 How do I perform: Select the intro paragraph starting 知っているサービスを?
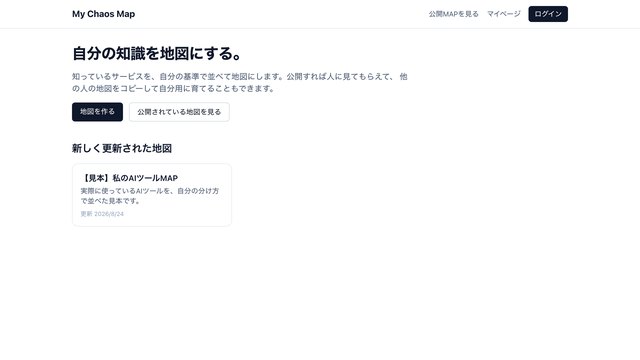pyautogui.click(x=240, y=82)
